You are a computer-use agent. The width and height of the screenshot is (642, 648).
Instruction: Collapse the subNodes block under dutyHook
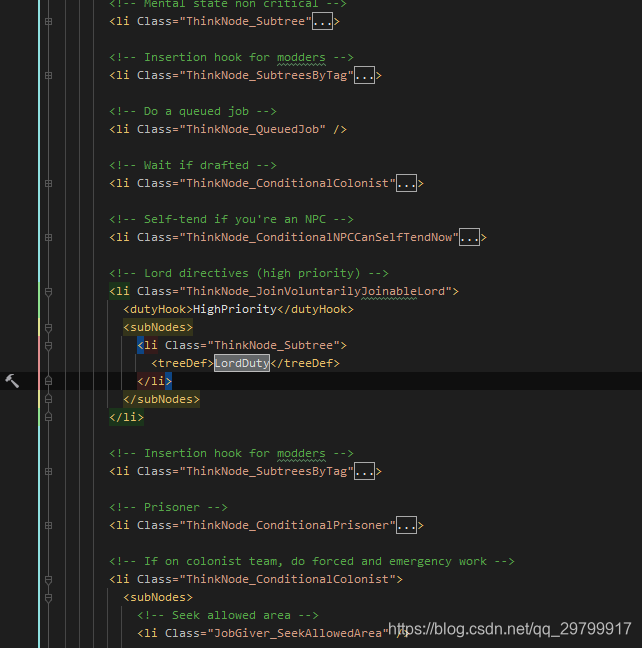(48, 328)
